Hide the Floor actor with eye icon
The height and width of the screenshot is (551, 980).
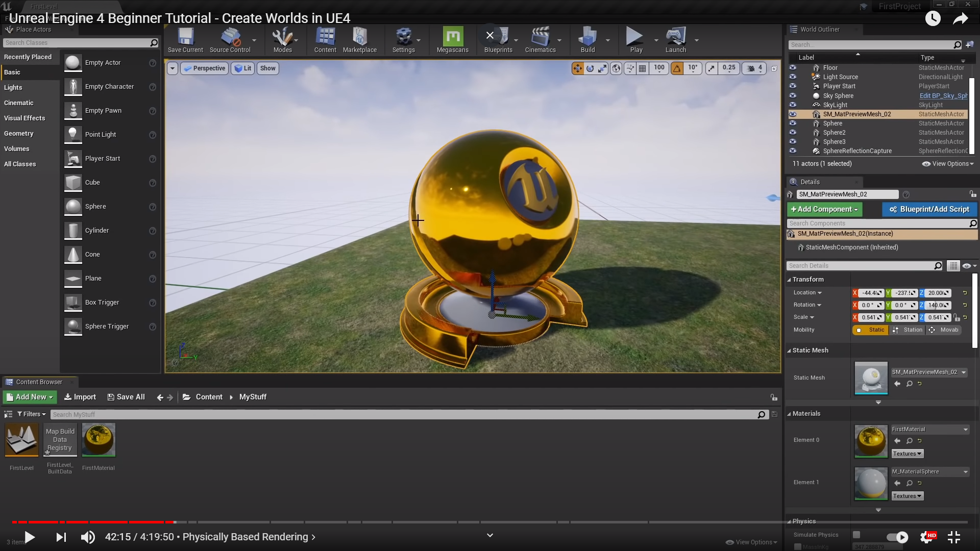(x=793, y=67)
